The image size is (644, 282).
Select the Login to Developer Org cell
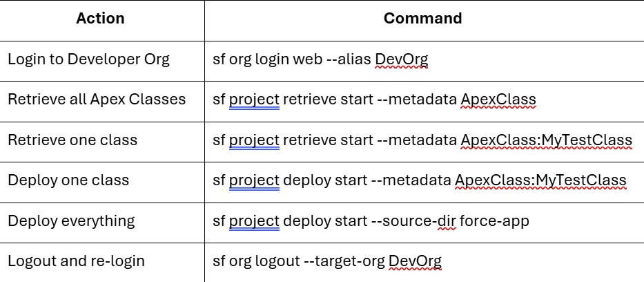pos(88,59)
